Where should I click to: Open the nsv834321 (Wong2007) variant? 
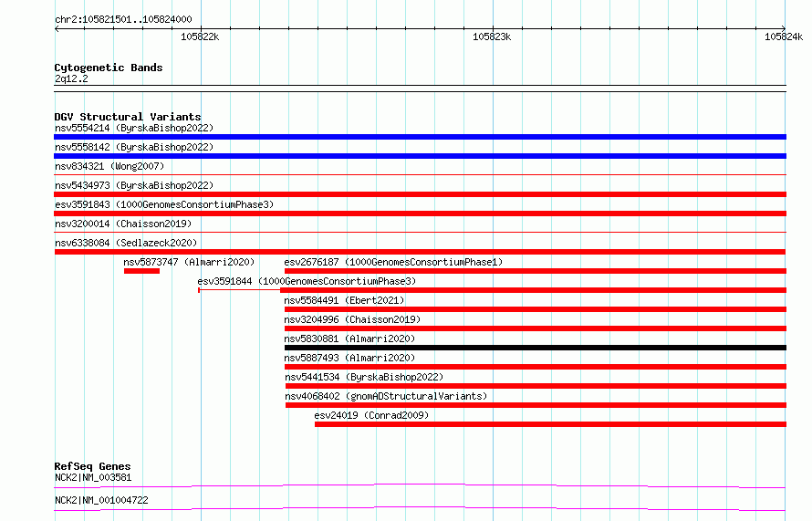(109, 166)
